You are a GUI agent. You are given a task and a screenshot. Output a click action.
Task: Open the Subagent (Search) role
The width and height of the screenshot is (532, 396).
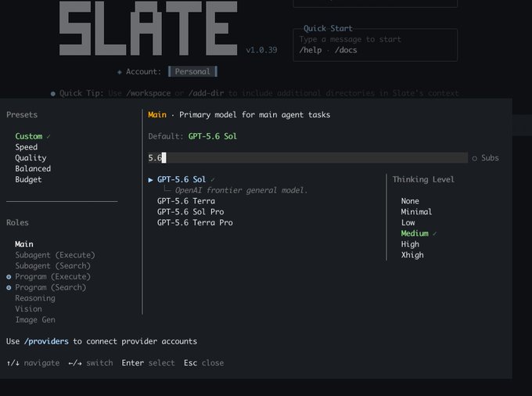coord(53,266)
